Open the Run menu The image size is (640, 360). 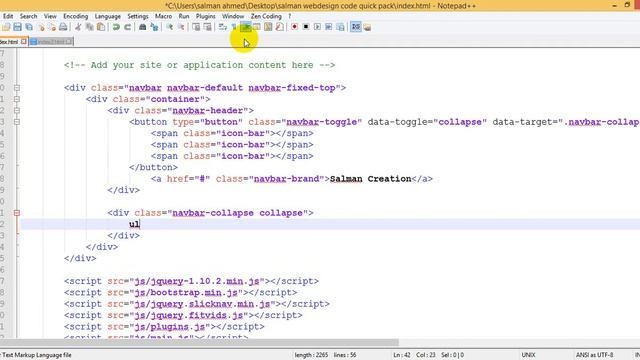click(x=184, y=16)
